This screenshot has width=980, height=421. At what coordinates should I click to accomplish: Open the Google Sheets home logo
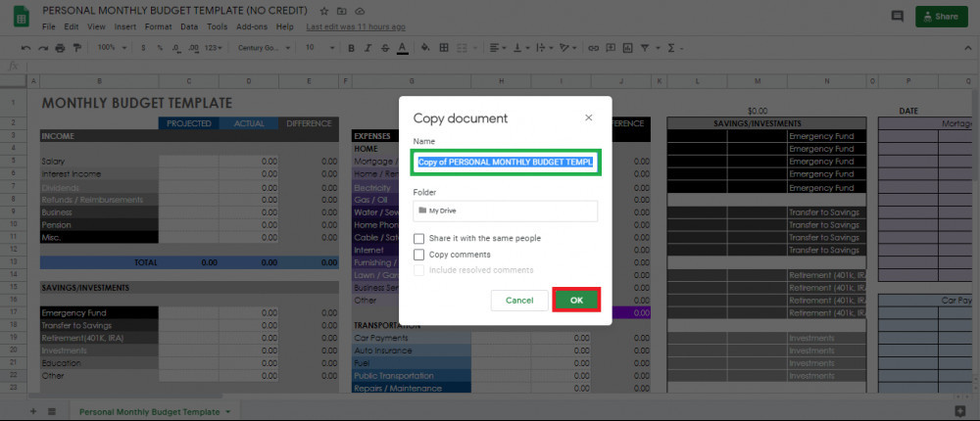click(x=22, y=17)
